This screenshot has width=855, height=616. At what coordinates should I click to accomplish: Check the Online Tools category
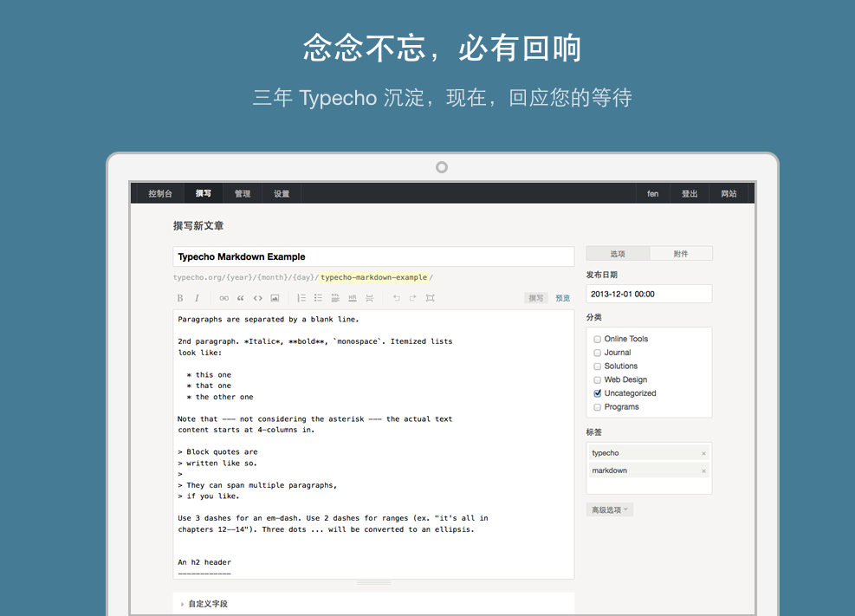(597, 339)
